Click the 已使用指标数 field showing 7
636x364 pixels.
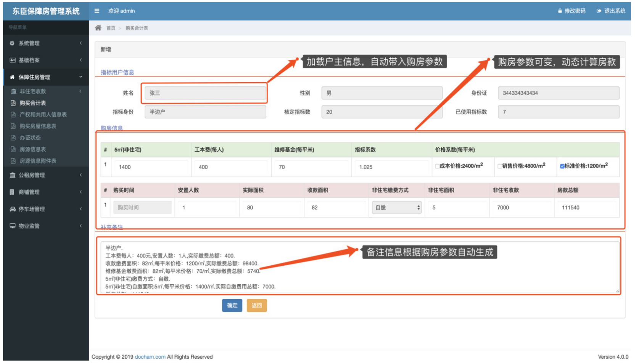coord(559,112)
